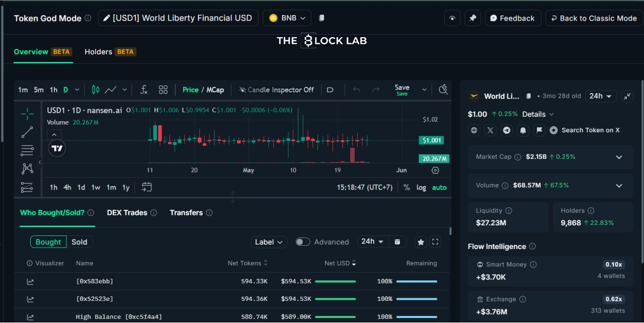Toggle Candle Inspector Off
The height and width of the screenshot is (323, 644).
pyautogui.click(x=276, y=90)
